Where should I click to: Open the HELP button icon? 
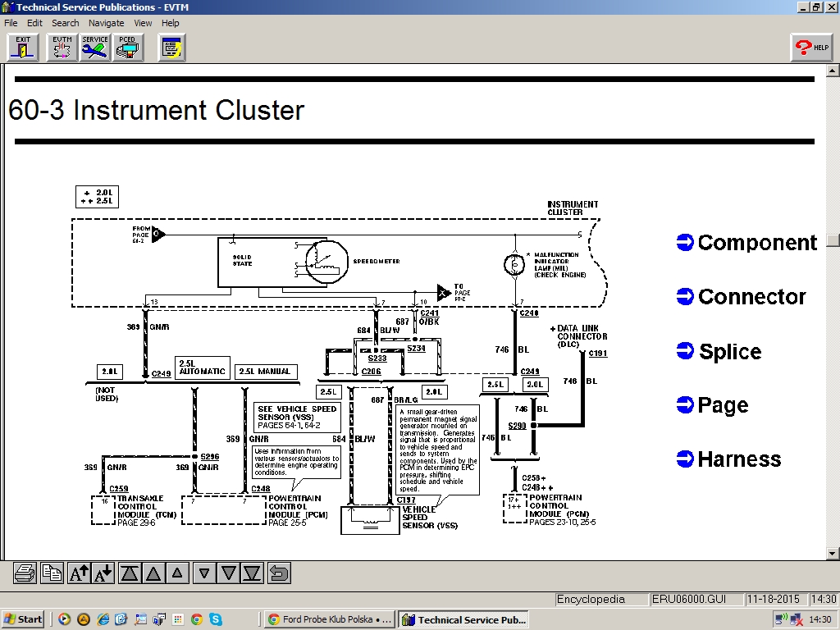click(811, 47)
